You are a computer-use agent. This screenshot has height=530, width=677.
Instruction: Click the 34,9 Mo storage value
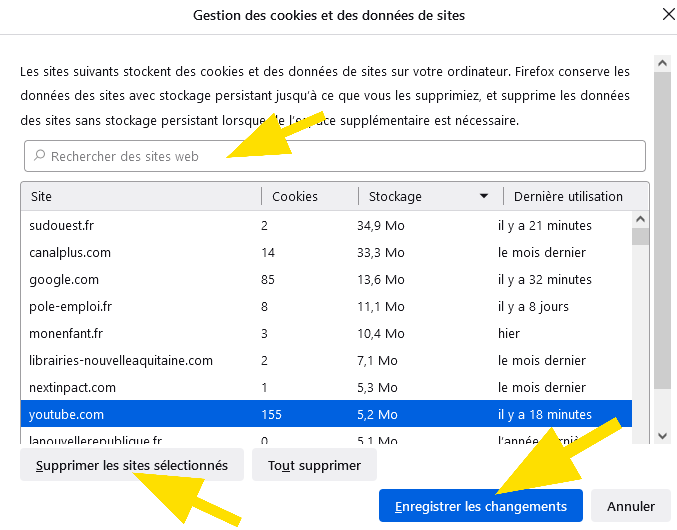(380, 226)
